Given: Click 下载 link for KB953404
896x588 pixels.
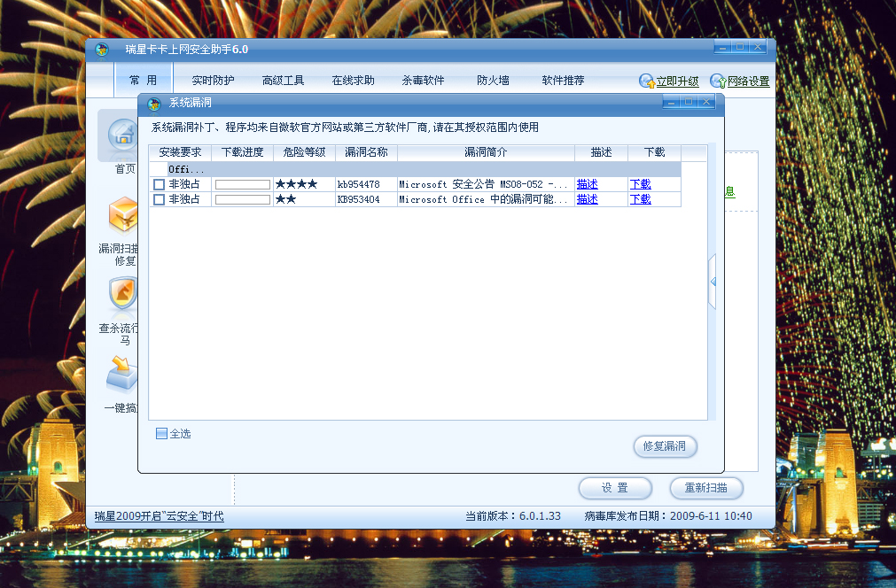Looking at the screenshot, I should click(640, 199).
